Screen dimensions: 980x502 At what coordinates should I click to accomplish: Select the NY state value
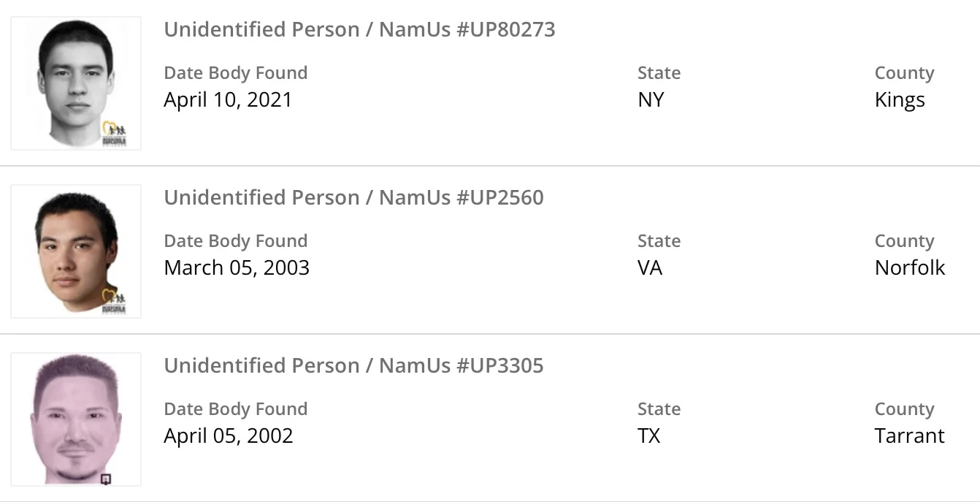pos(651,100)
